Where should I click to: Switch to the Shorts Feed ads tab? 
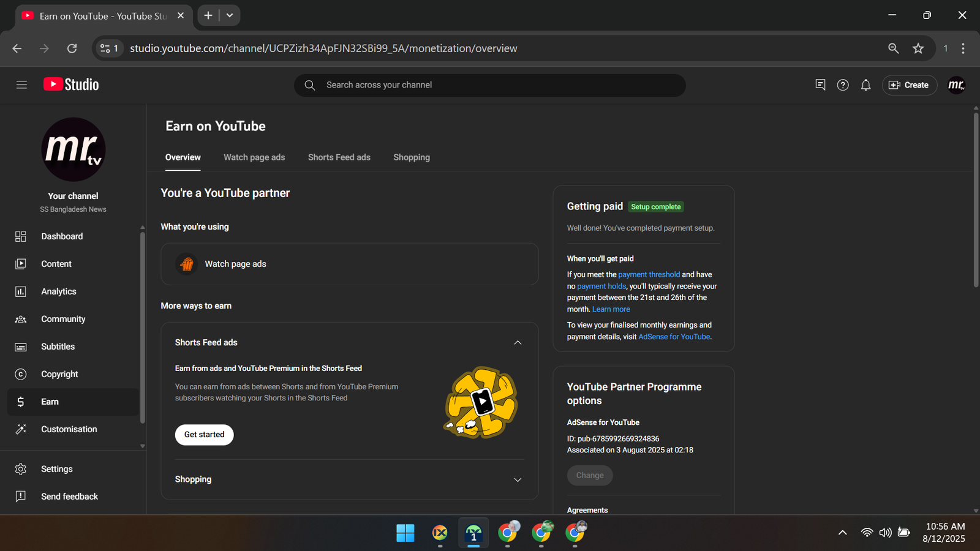[x=339, y=157]
